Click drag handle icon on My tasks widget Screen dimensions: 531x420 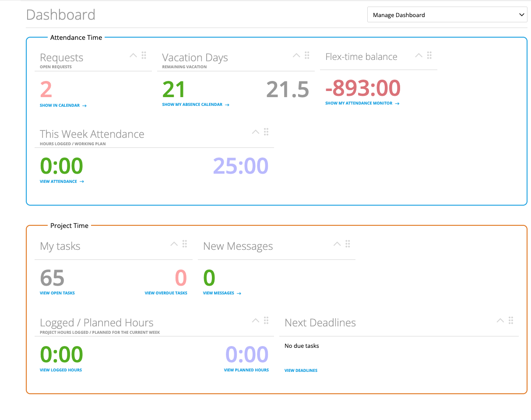[x=185, y=244]
